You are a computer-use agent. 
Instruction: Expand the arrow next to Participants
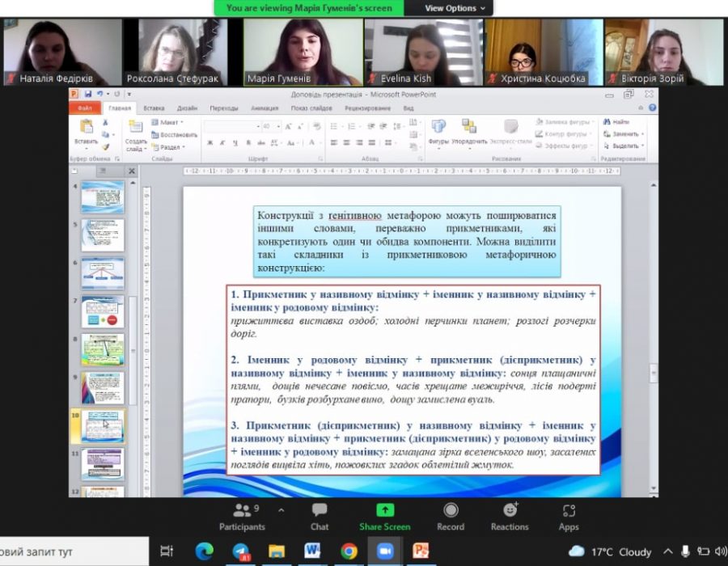[x=281, y=510]
